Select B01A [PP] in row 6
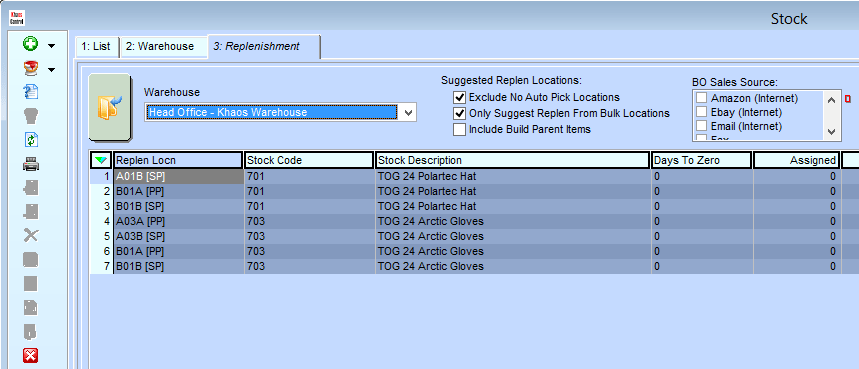 (178, 251)
